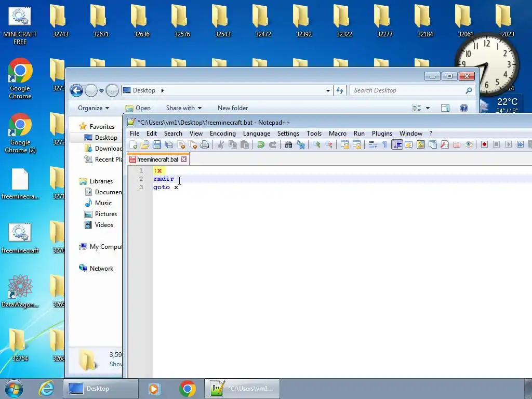Screen dimensions: 532x399
Task: Click the Replace toolbar icon
Action: (x=301, y=145)
